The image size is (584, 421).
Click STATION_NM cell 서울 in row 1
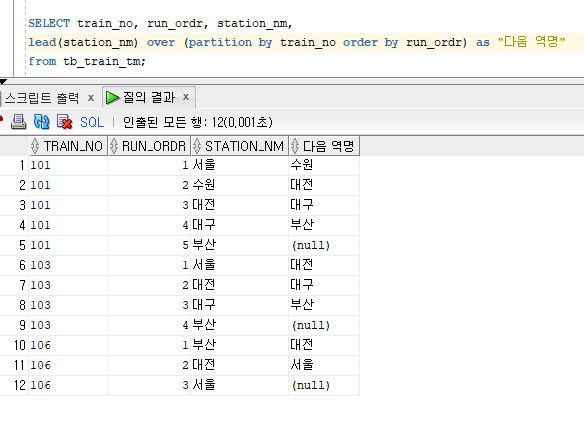pyautogui.click(x=239, y=165)
